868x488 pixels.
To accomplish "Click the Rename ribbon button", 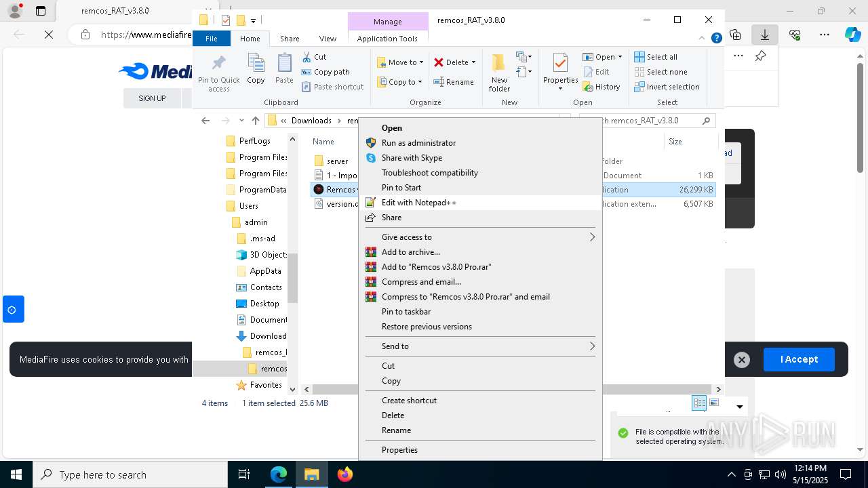I will [x=454, y=82].
